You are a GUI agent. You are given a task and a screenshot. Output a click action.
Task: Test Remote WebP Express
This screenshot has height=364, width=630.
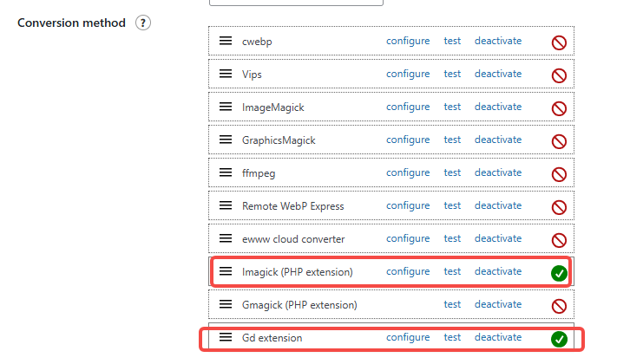point(452,205)
